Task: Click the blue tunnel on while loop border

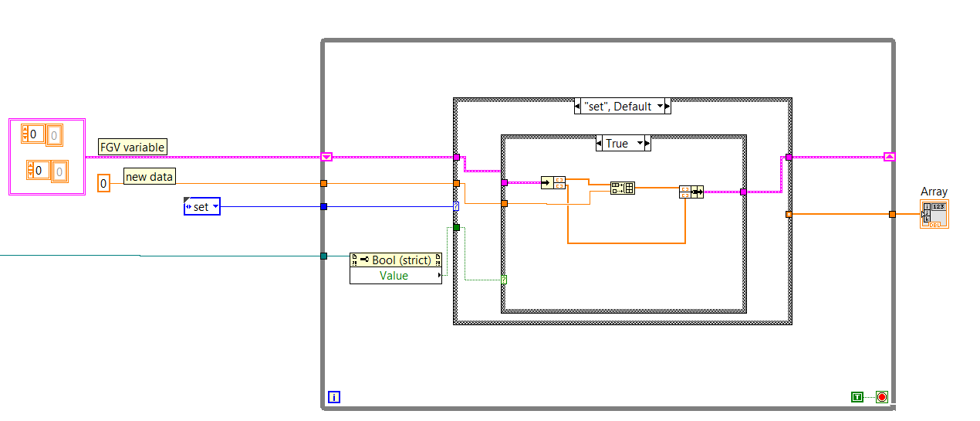Action: click(x=323, y=206)
